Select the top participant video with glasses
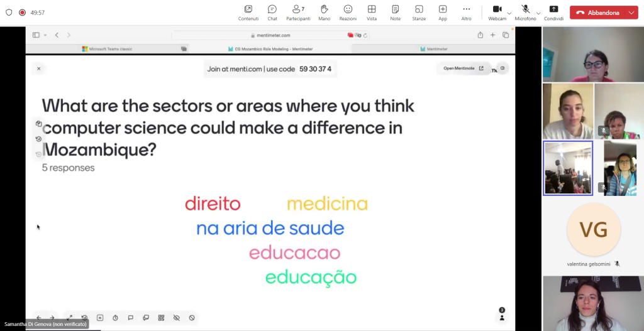 [x=594, y=54]
